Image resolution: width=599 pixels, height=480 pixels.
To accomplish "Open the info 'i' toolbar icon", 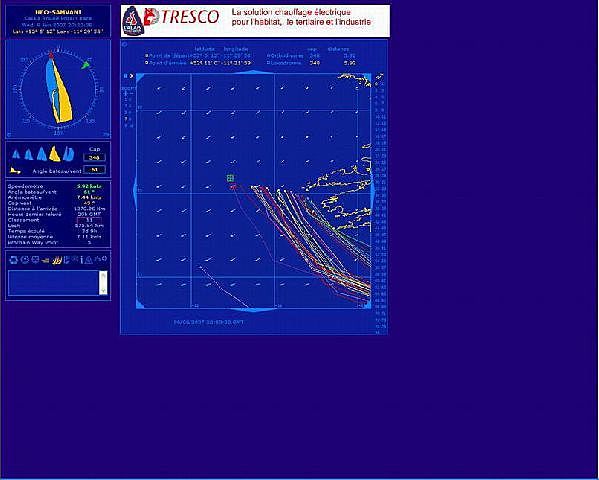I will 82,260.
